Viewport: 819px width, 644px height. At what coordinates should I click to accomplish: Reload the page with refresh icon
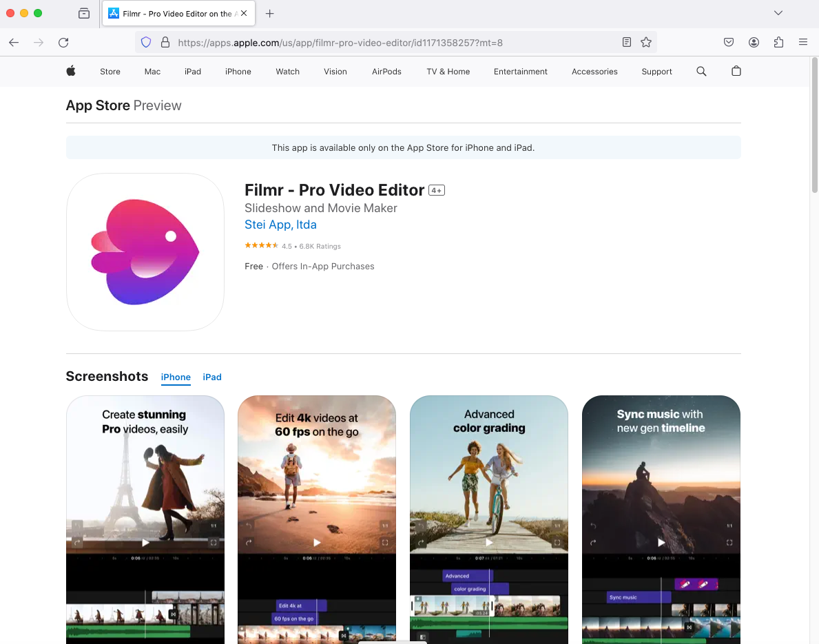pos(63,43)
